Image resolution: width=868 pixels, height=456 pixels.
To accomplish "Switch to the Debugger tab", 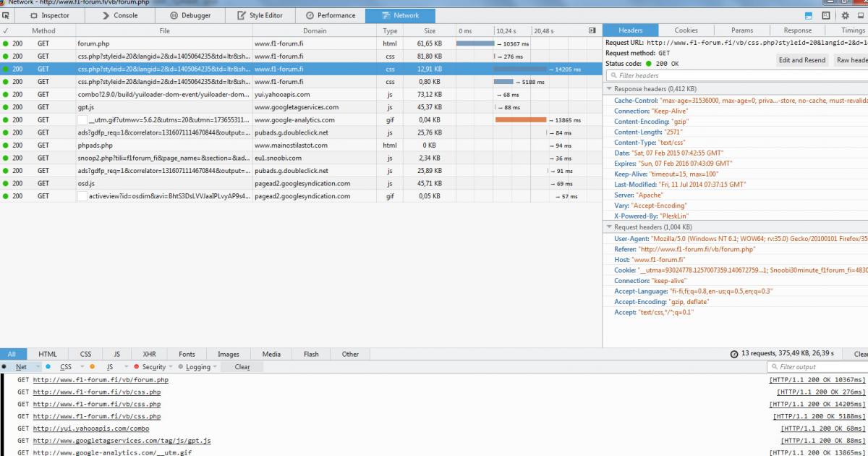I will point(190,15).
